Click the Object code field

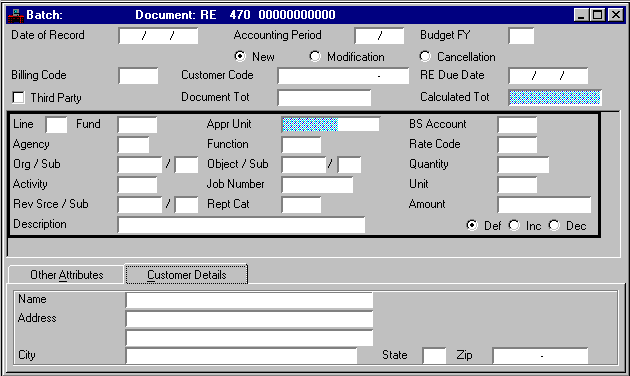pos(304,165)
